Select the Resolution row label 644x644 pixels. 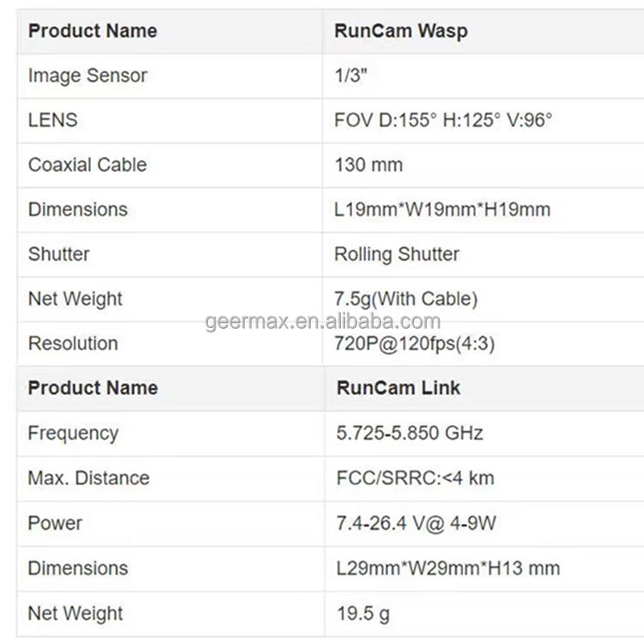tap(73, 343)
